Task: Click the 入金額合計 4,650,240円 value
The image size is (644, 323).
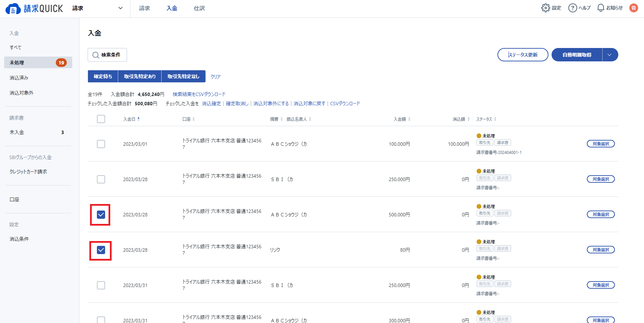Action: pos(151,94)
